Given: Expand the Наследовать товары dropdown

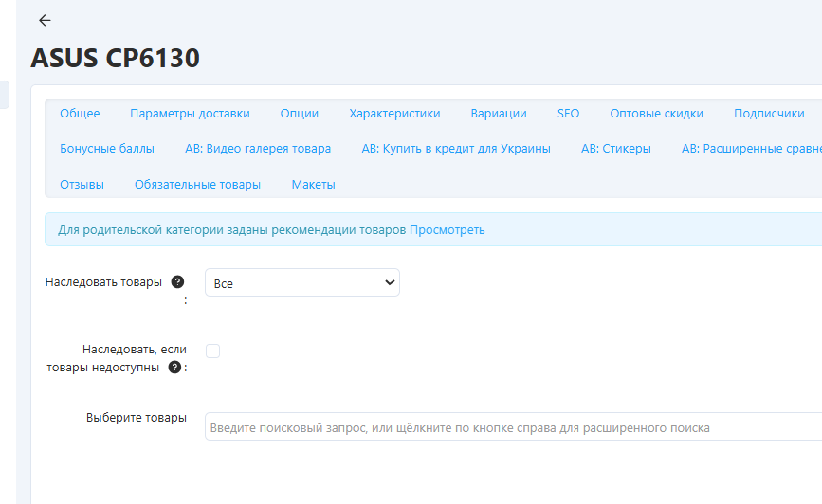Looking at the screenshot, I should 301,283.
